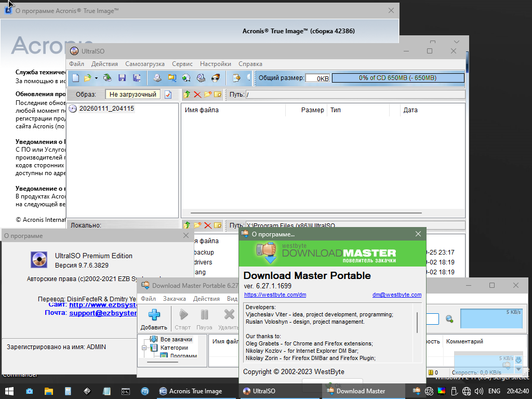Screen dimensions: 532x399
Task: Click the support@ezbsystems email link
Action: [103, 313]
